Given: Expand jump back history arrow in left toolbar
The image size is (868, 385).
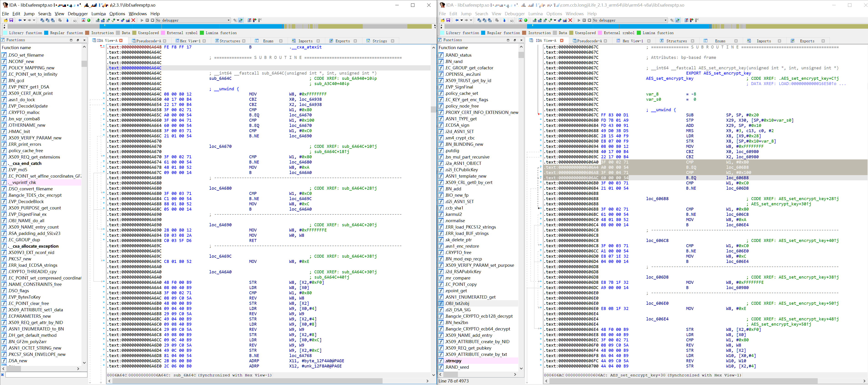Looking at the screenshot, I should point(25,20).
